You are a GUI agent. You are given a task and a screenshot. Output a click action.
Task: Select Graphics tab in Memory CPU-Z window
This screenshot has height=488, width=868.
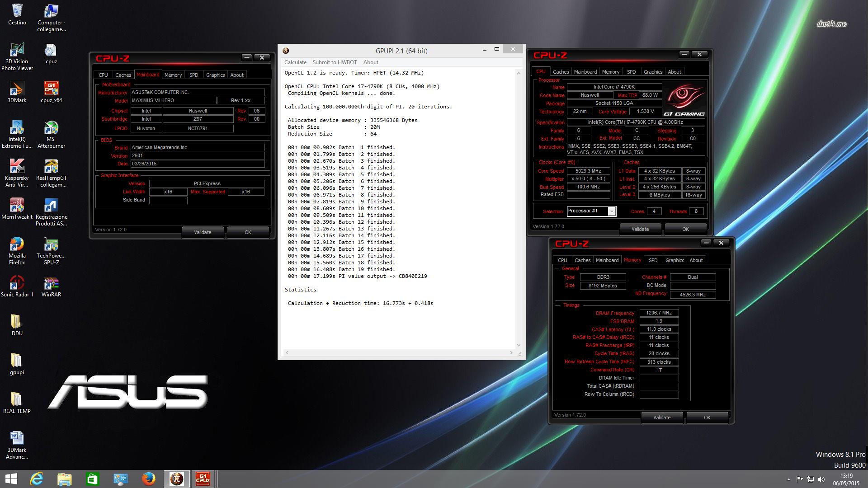click(675, 260)
